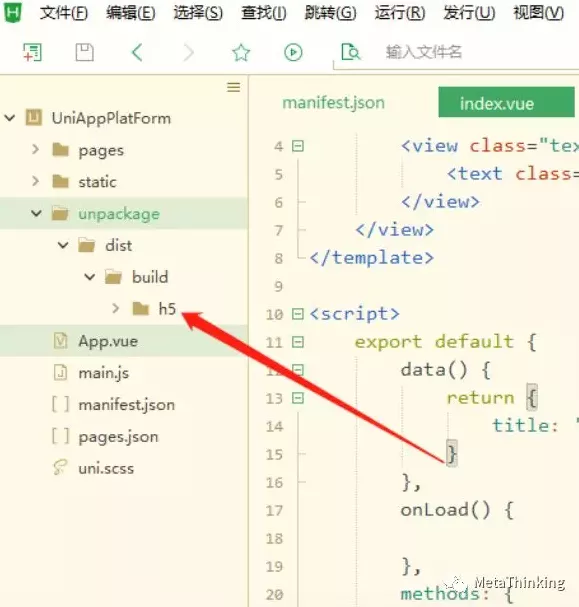Click the 'export default' text
Screen dimensions: 579x607
(x=434, y=342)
